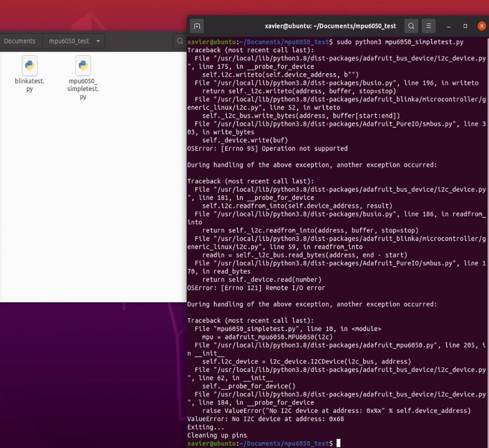Viewport: 489px width, 448px height.
Task: Minimize the terminal window
Action: [x=447, y=26]
